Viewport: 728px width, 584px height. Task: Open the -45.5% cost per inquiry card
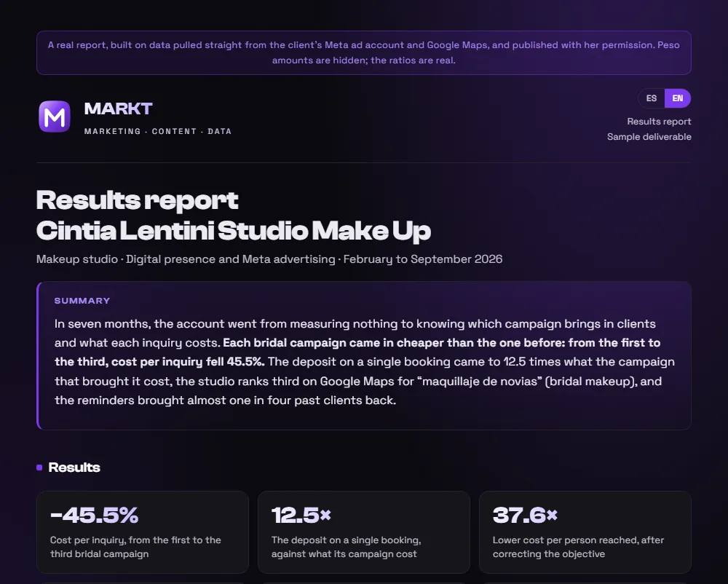coord(143,532)
